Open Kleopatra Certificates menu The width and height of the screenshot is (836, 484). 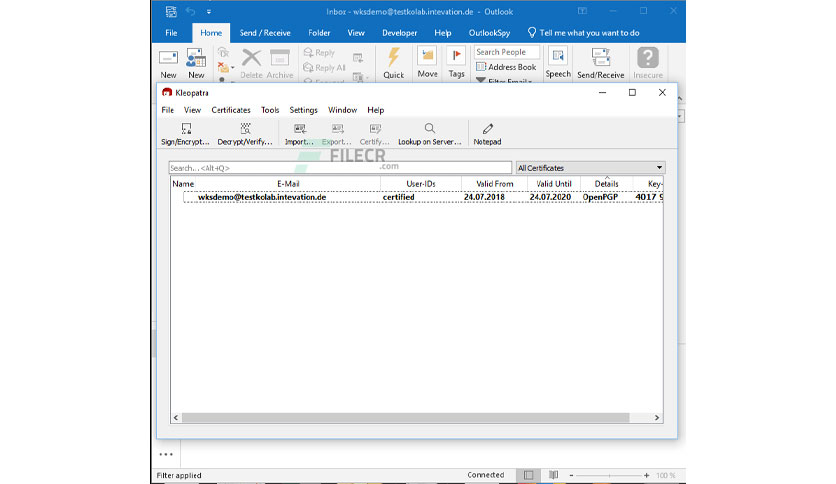coord(231,110)
